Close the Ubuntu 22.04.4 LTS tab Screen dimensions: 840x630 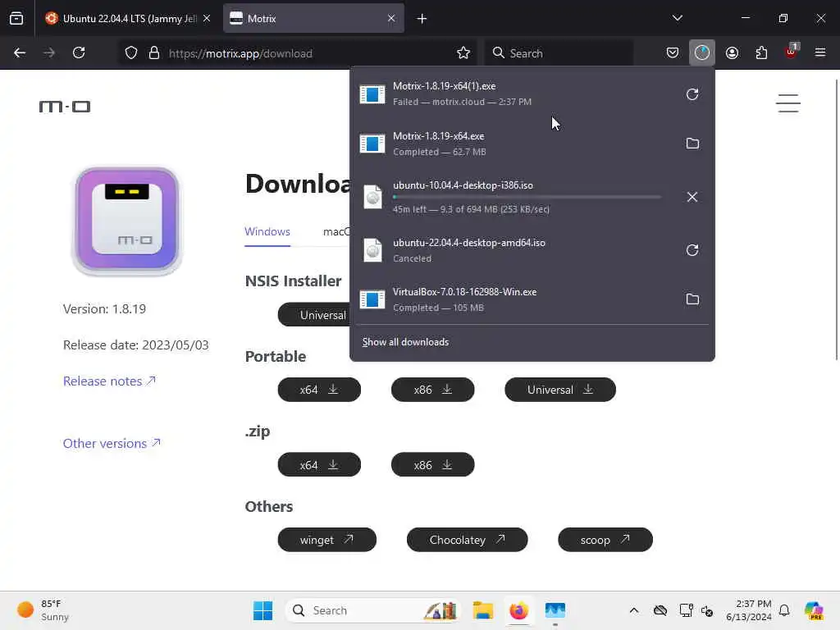[x=207, y=18]
